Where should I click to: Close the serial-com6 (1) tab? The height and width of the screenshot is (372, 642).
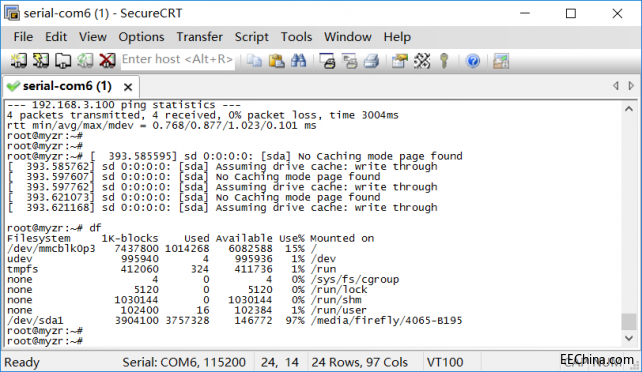[128, 87]
